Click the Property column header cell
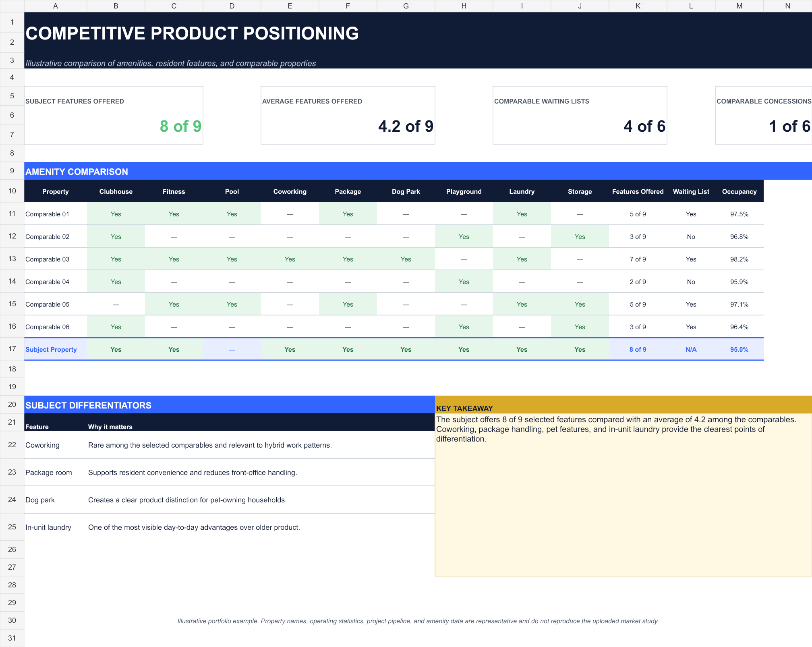812x647 pixels. coord(56,191)
